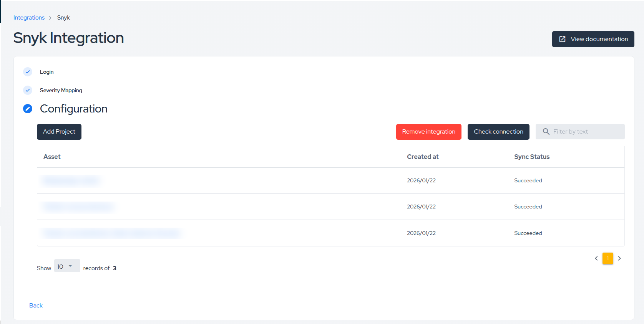Open the Login step
The height and width of the screenshot is (324, 644).
tap(47, 72)
